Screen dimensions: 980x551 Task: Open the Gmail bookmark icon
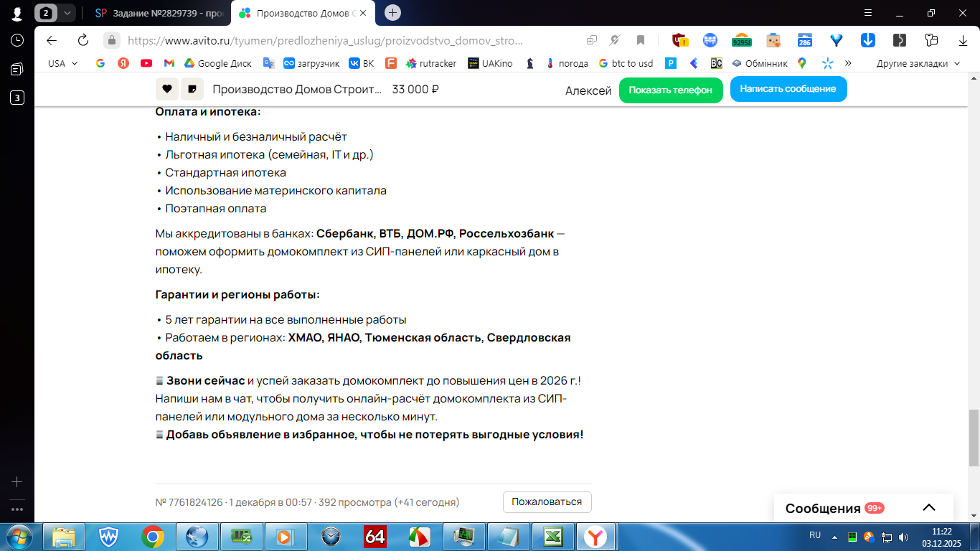[169, 63]
